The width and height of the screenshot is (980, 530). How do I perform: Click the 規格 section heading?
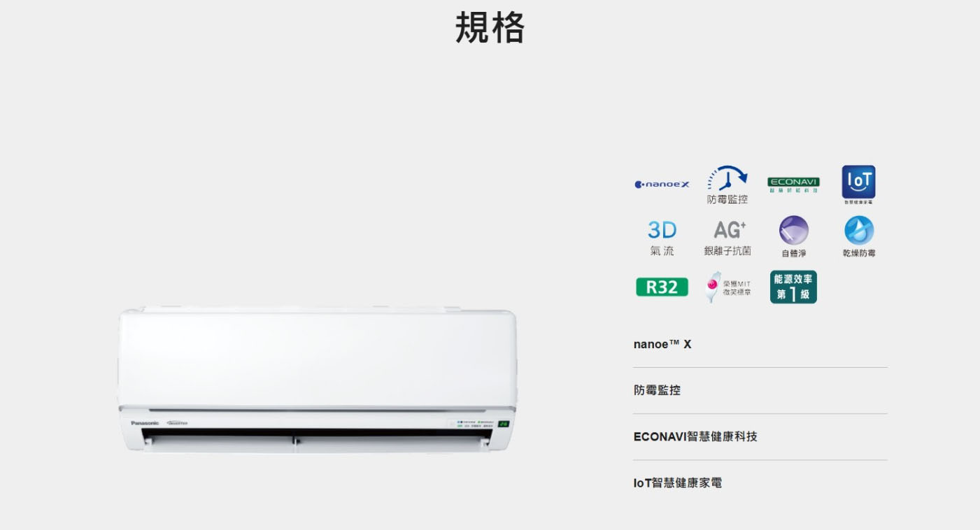click(490, 28)
